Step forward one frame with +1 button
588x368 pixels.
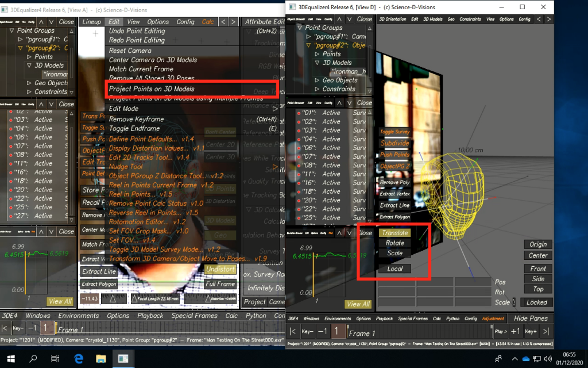point(515,331)
